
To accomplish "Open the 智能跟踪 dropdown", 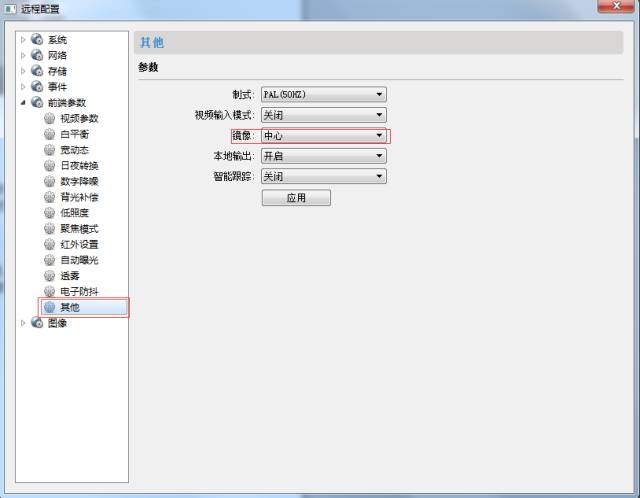I will point(323,176).
